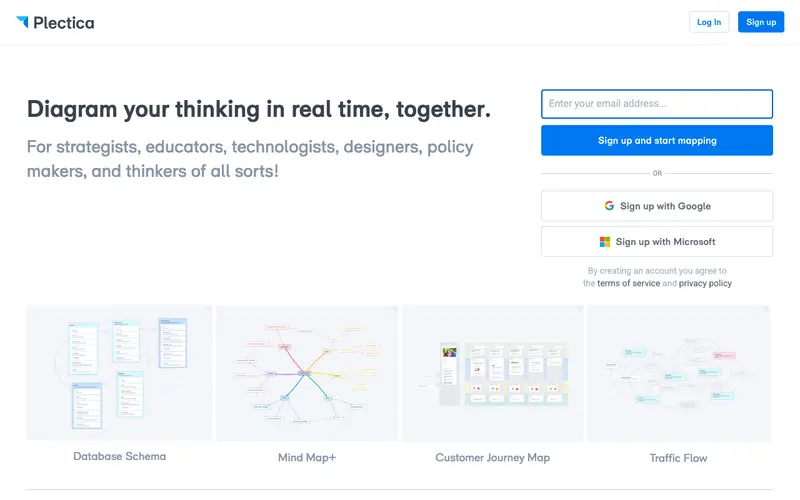Screen dimensions: 800x500
Task: Open the Customer Journey Map thumbnail
Action: [x=493, y=373]
